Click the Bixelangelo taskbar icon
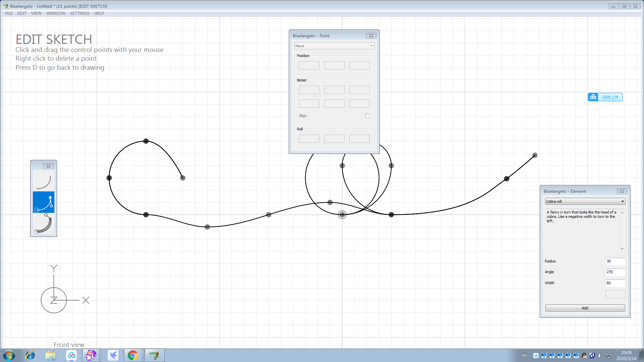Image resolution: width=644 pixels, height=362 pixels. (154, 355)
